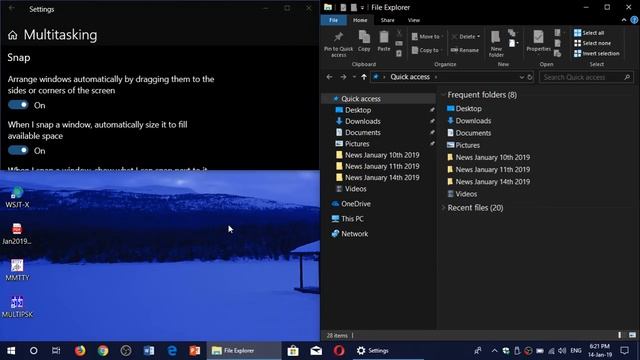Open WSJT-X desktop shortcut
Viewport: 640px width, 360px height.
17,197
